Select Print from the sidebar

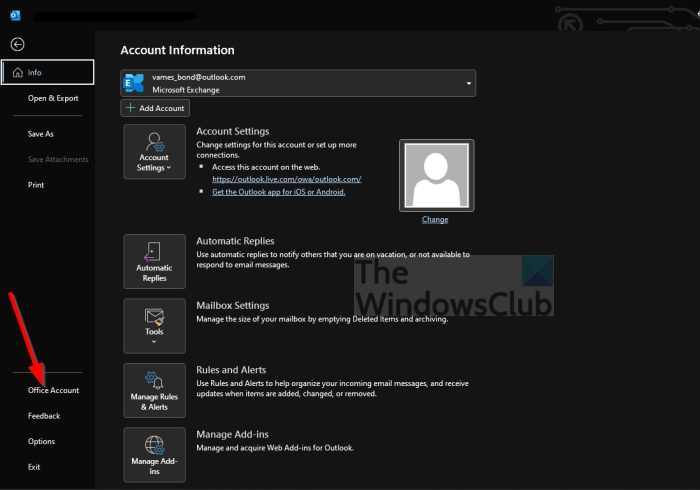coord(36,185)
